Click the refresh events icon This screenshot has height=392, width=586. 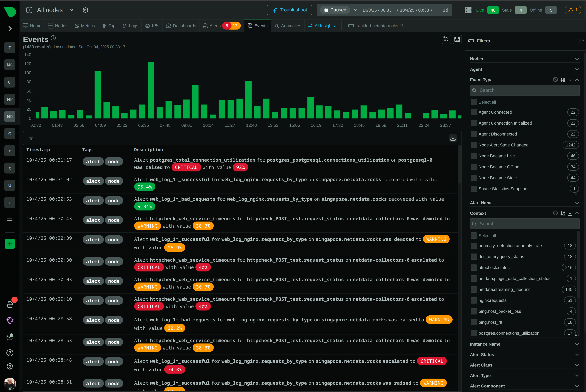(x=446, y=40)
